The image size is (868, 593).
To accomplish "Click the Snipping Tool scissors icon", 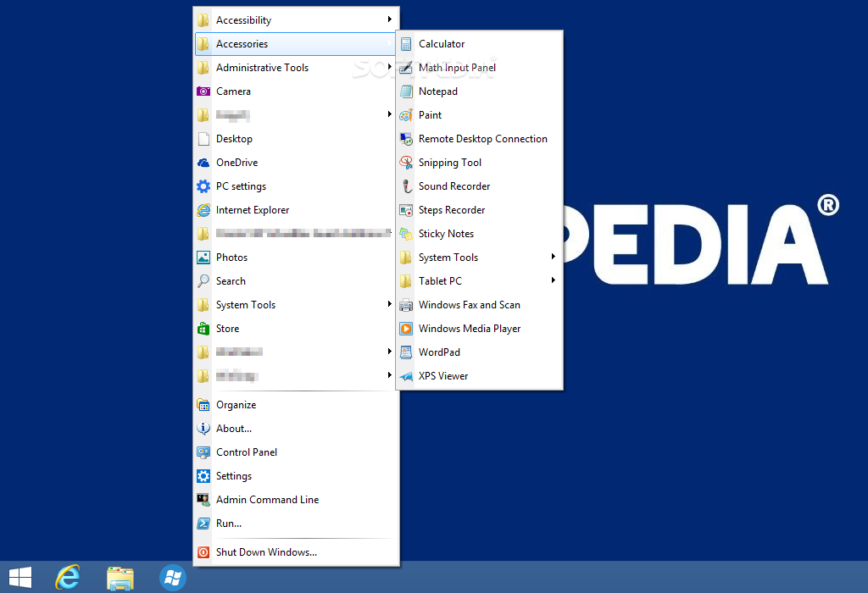I will pyautogui.click(x=406, y=163).
